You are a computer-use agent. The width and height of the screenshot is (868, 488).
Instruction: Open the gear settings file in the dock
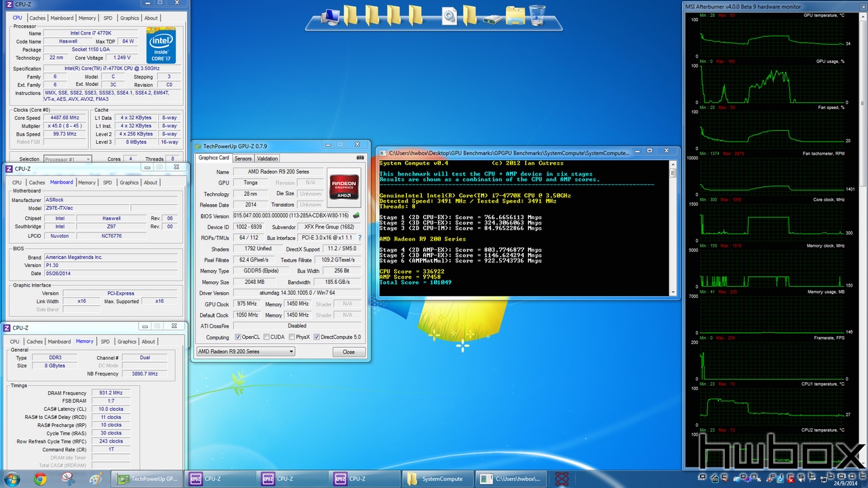[x=449, y=16]
